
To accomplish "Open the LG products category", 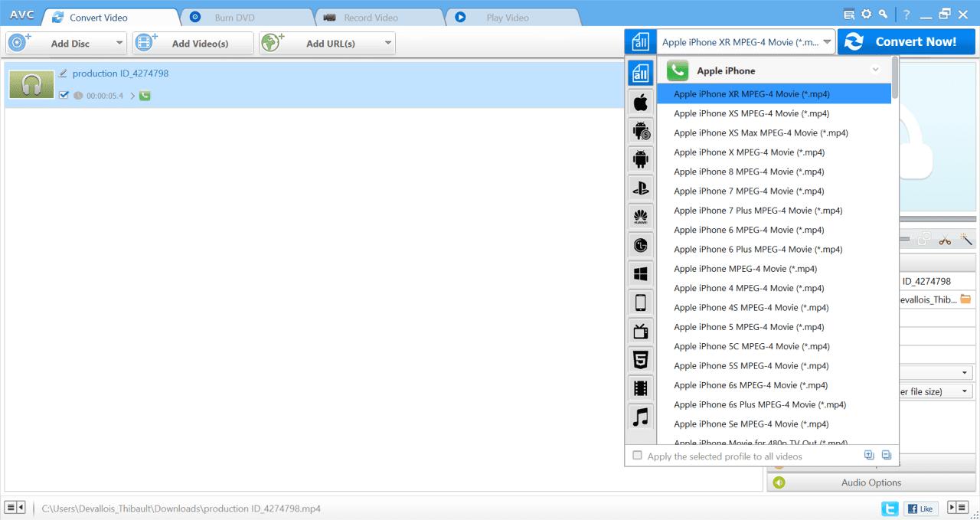I will (641, 245).
